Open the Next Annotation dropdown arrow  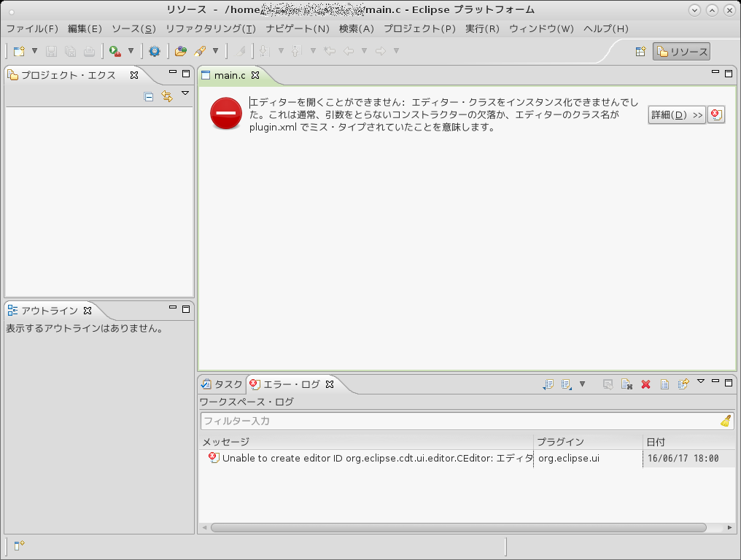281,51
